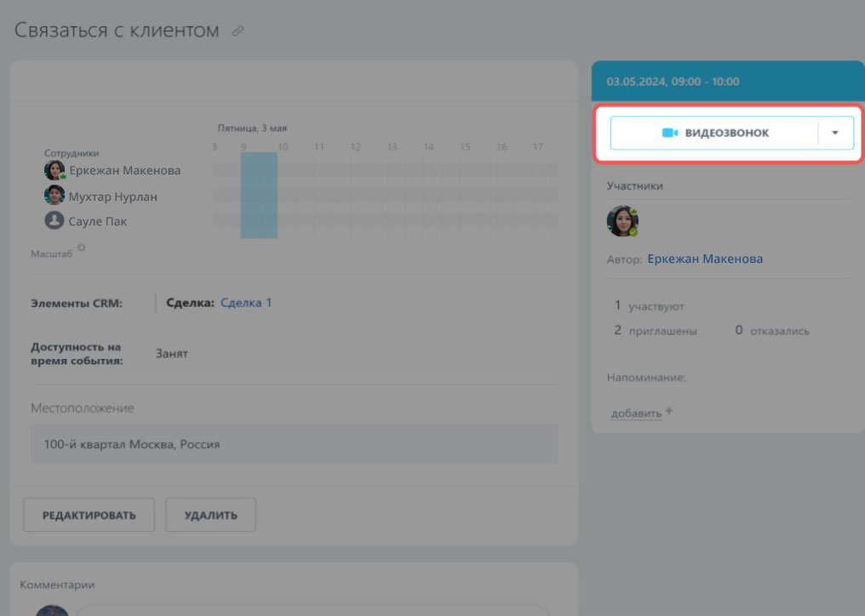Viewport: 865px width, 616px height.
Task: Click Сауле Пак's placeholder avatar icon
Action: click(x=54, y=221)
